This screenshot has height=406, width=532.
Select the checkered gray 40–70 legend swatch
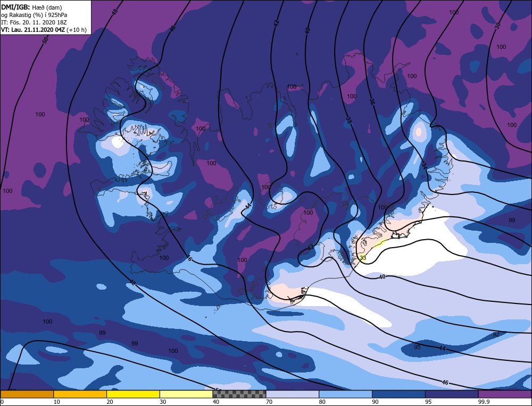point(239,394)
